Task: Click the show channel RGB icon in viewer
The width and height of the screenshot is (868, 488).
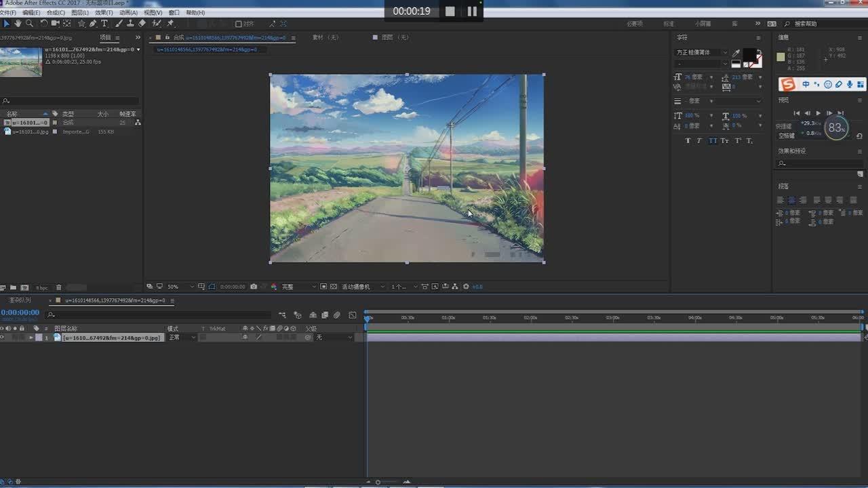Action: pyautogui.click(x=274, y=287)
